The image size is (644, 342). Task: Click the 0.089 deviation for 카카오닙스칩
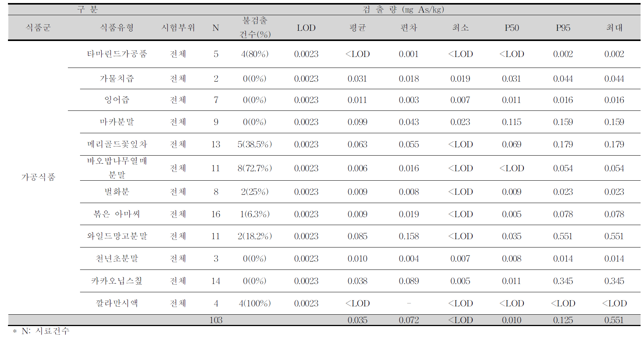click(x=409, y=281)
